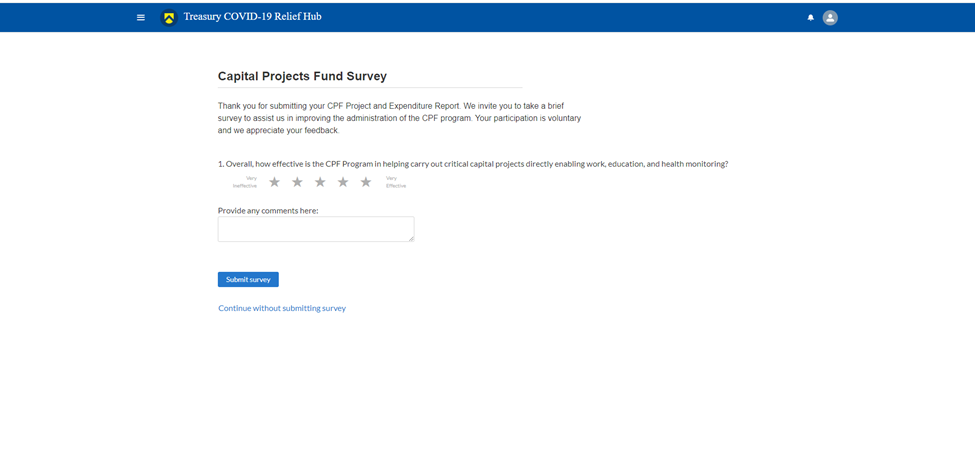975x470 pixels.
Task: Choose the third star rating
Action: pos(320,182)
